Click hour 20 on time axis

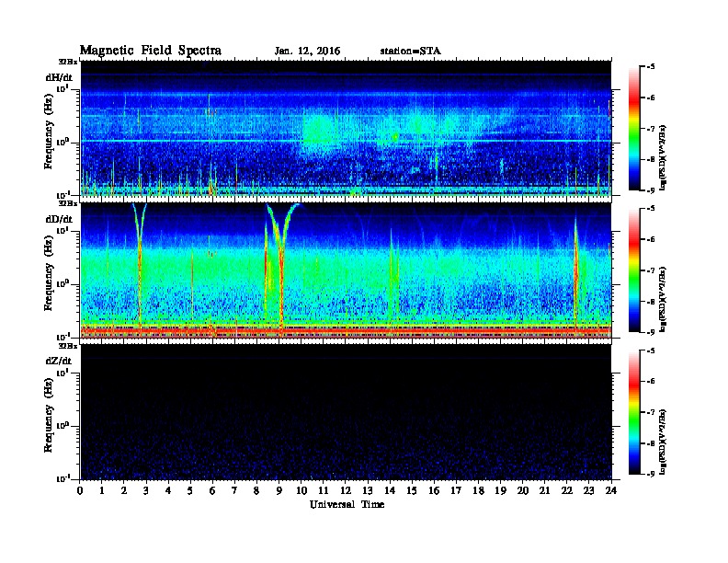pyautogui.click(x=523, y=490)
